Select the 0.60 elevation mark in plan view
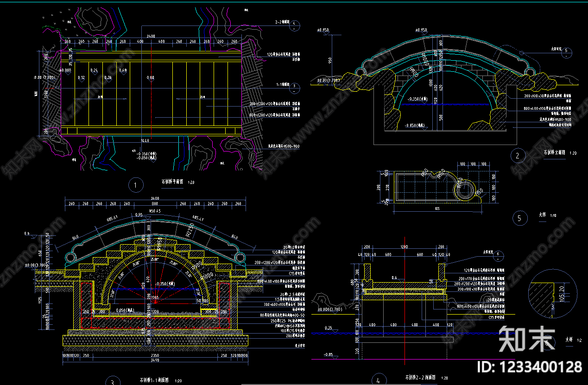588x385 pixels. tap(151, 77)
